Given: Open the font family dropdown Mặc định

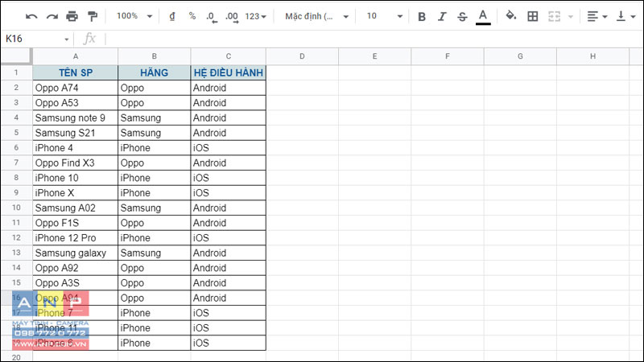Looking at the screenshot, I should click(316, 16).
